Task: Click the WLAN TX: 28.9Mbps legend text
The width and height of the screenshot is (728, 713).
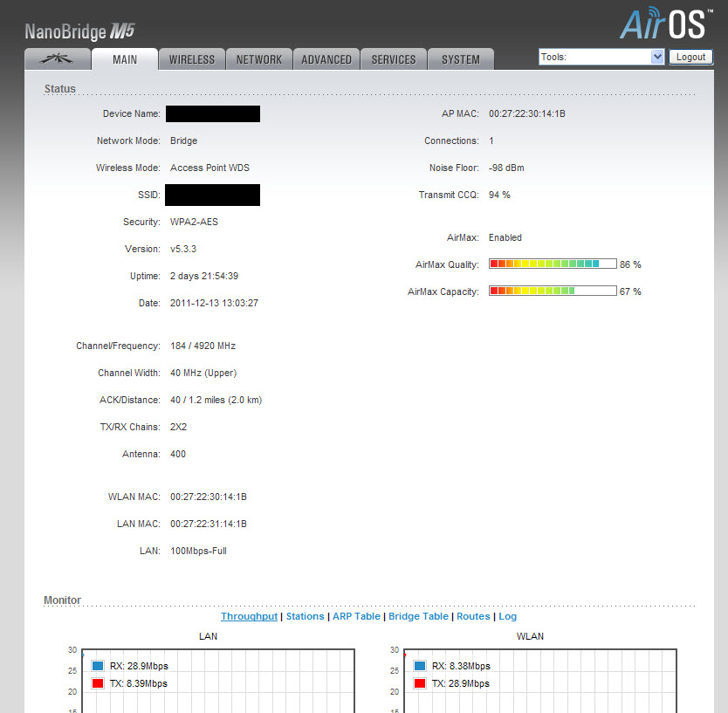Action: coord(461,683)
